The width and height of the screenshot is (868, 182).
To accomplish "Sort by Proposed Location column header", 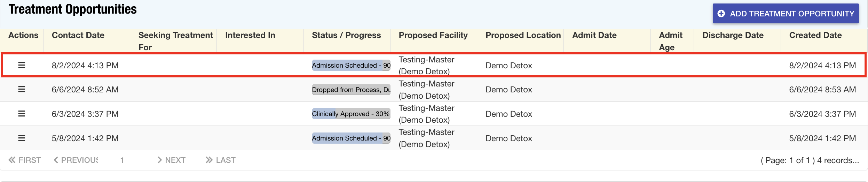I will 523,35.
